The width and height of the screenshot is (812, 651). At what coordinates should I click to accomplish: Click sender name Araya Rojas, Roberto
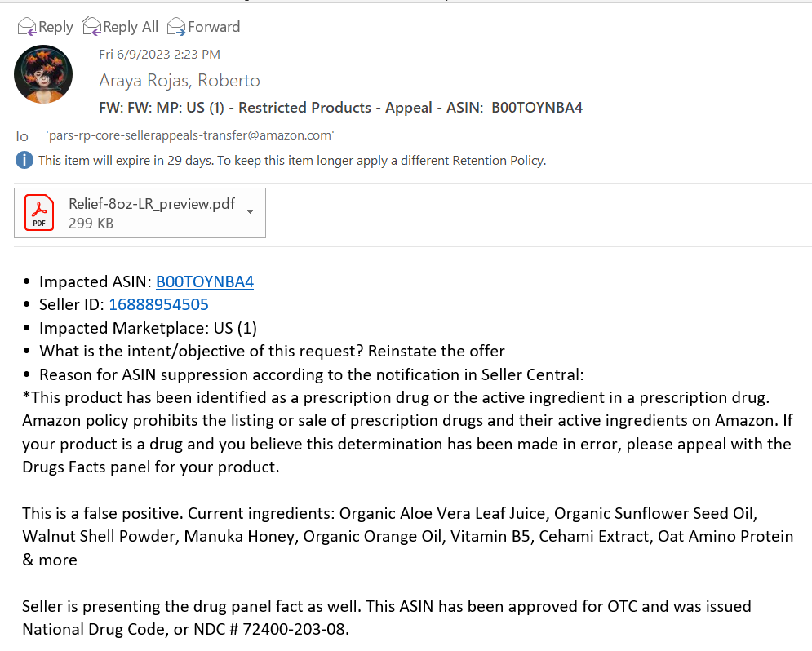point(180,81)
